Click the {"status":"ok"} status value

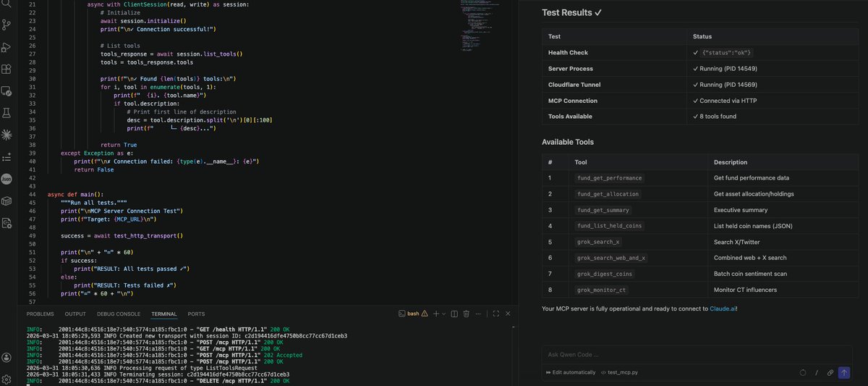(x=727, y=53)
